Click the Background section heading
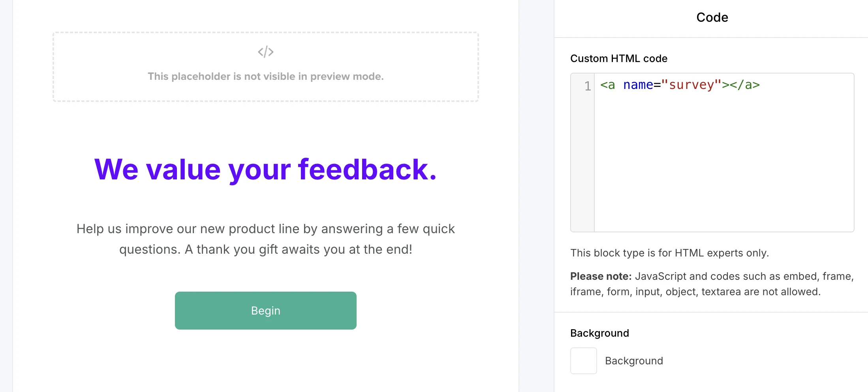This screenshot has height=392, width=868. click(x=599, y=333)
